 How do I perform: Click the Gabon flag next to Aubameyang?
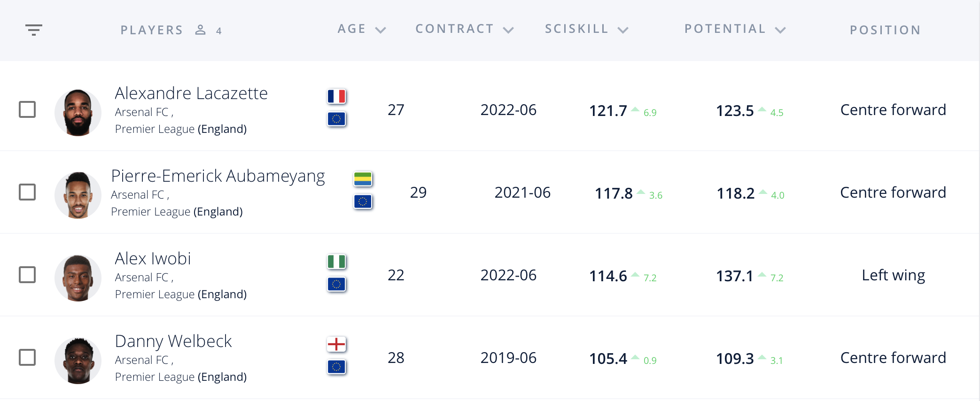point(363,179)
